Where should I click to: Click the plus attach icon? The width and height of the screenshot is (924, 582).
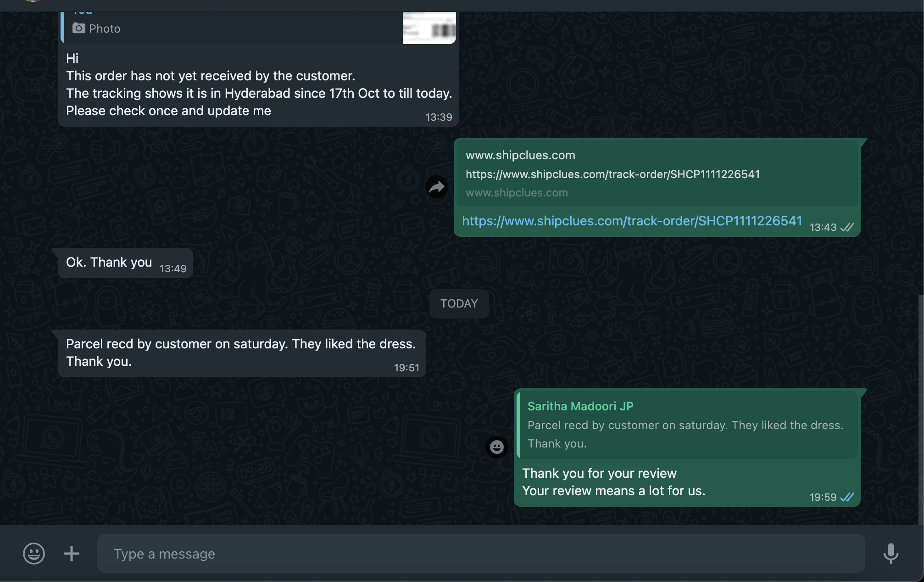(x=71, y=553)
